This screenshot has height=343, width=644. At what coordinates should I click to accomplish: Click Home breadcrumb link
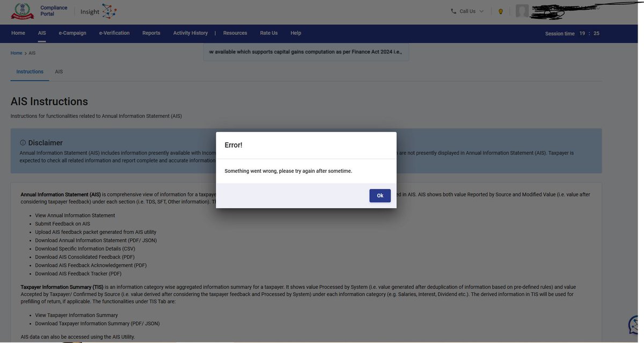[x=16, y=53]
